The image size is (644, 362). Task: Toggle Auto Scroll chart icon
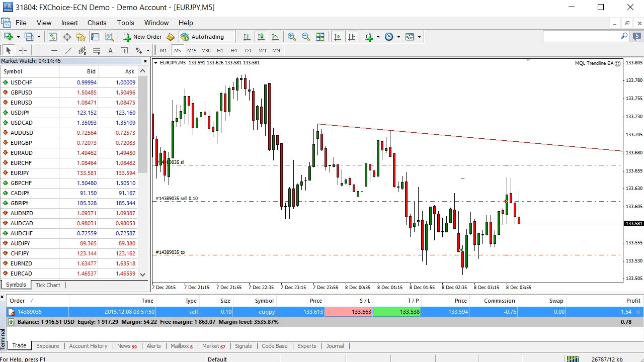pos(338,37)
